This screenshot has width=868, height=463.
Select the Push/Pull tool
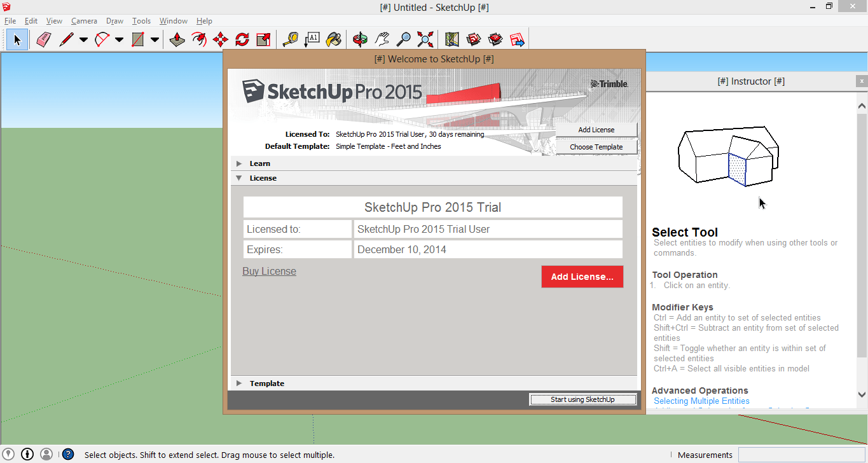click(x=177, y=39)
